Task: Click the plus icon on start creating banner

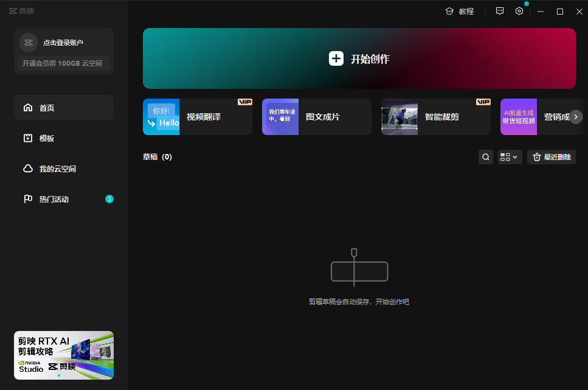Action: [x=336, y=58]
